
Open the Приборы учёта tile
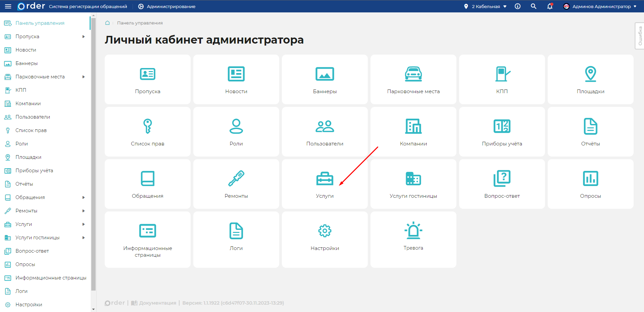502,132
